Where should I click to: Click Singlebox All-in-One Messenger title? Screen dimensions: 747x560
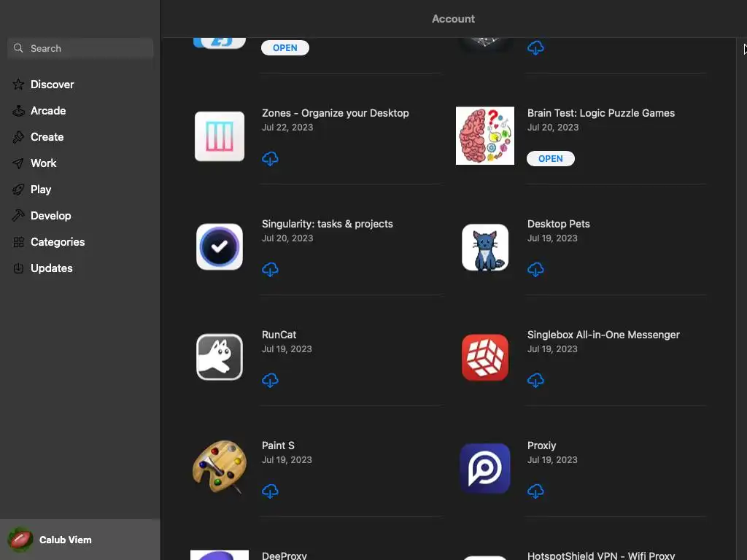coord(603,335)
